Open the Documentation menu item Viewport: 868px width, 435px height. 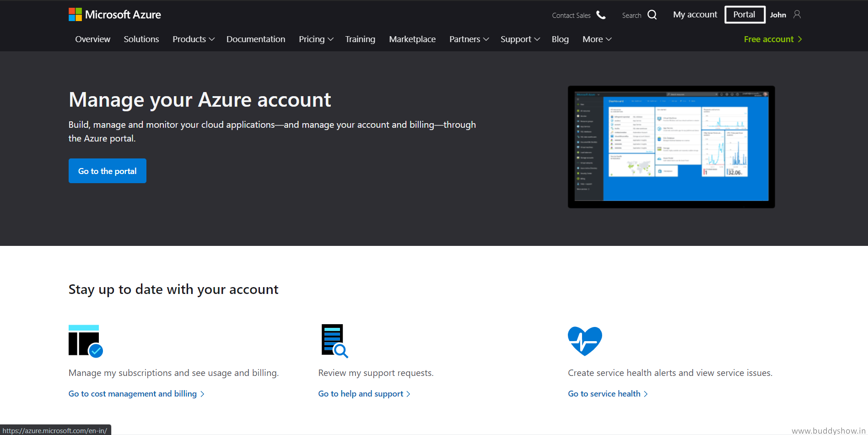pyautogui.click(x=256, y=39)
